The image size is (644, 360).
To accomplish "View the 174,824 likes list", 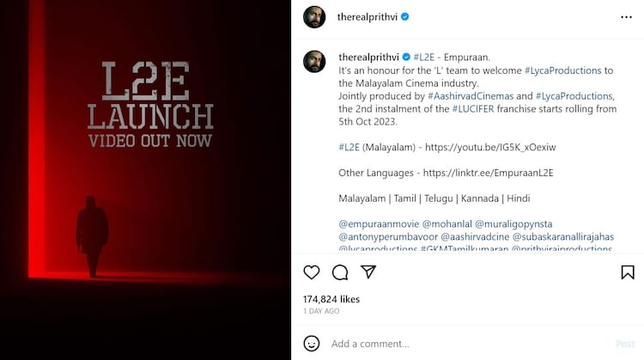I will 332,299.
